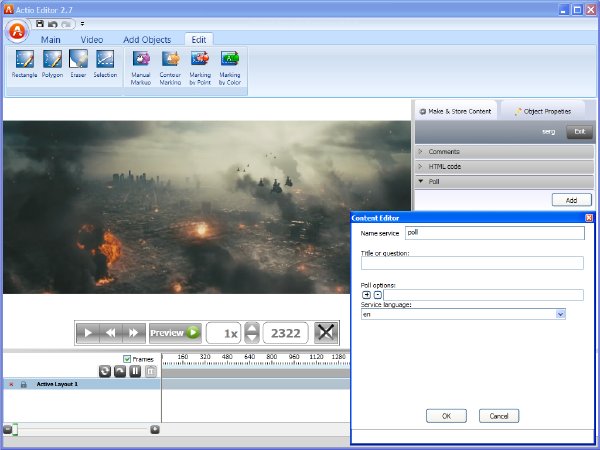Screen dimensions: 600x450
Task: Add a poll option with plus icon
Action: click(366, 295)
